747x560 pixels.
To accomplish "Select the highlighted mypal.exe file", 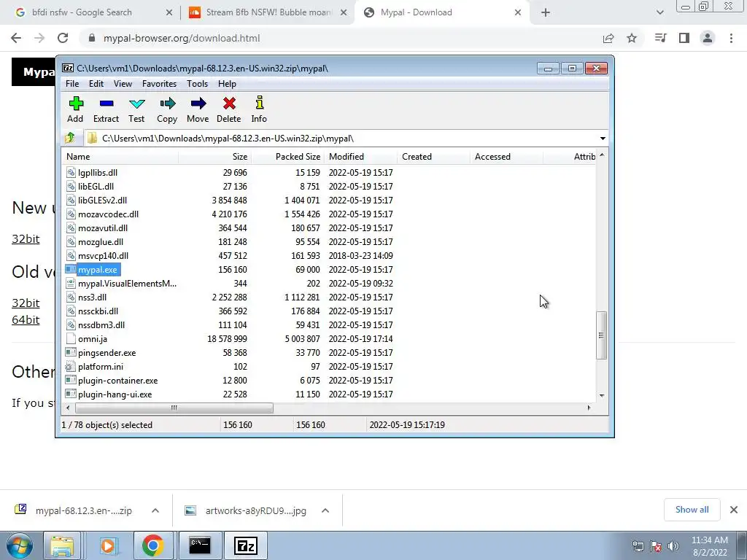I will (x=97, y=270).
